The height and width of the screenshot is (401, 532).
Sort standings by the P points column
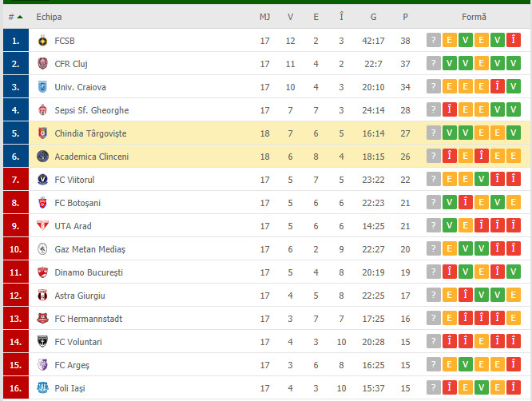(405, 17)
